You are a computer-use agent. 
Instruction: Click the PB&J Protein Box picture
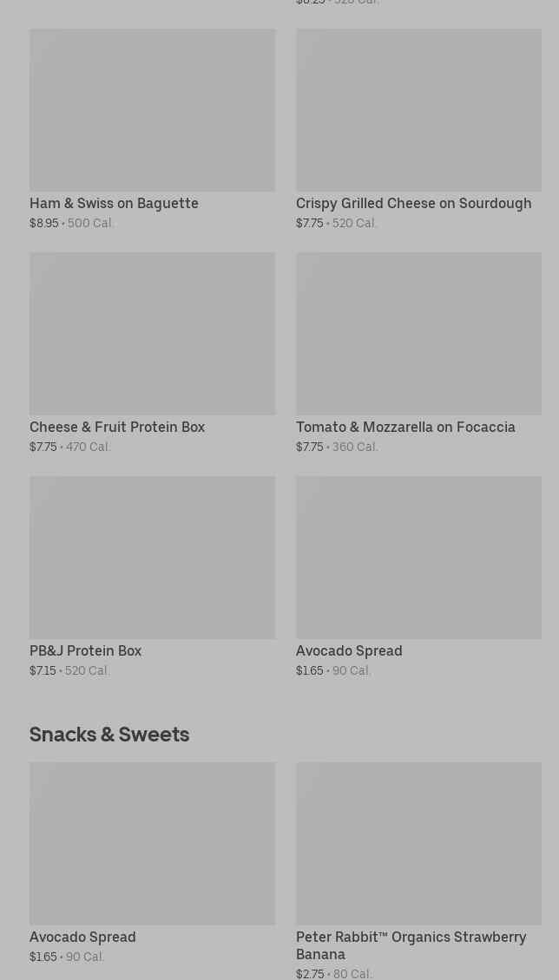(152, 558)
